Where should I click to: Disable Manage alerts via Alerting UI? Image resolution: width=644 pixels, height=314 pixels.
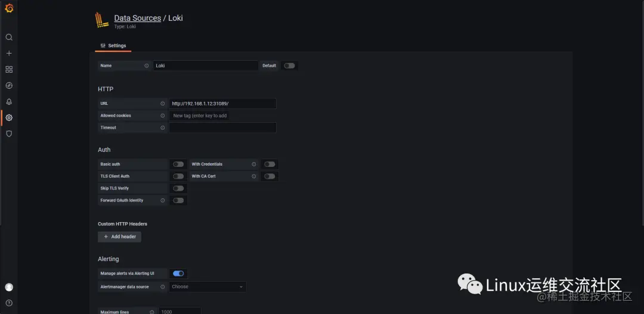click(178, 273)
